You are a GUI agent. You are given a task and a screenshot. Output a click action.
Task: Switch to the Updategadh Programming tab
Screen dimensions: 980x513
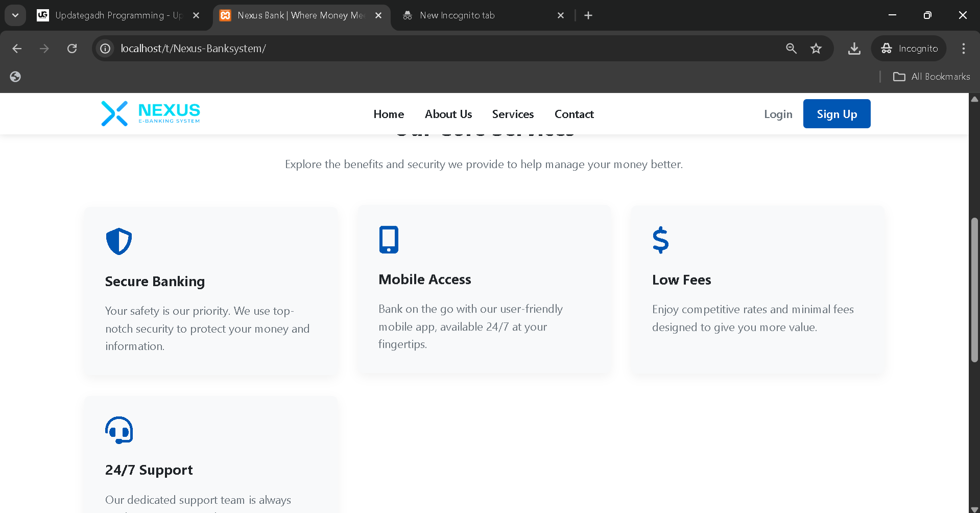pyautogui.click(x=117, y=15)
